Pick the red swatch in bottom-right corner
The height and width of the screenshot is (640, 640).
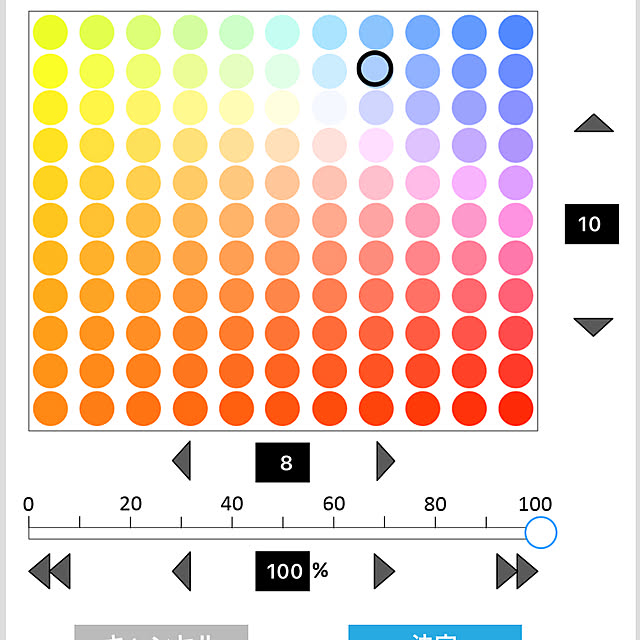[x=516, y=409]
